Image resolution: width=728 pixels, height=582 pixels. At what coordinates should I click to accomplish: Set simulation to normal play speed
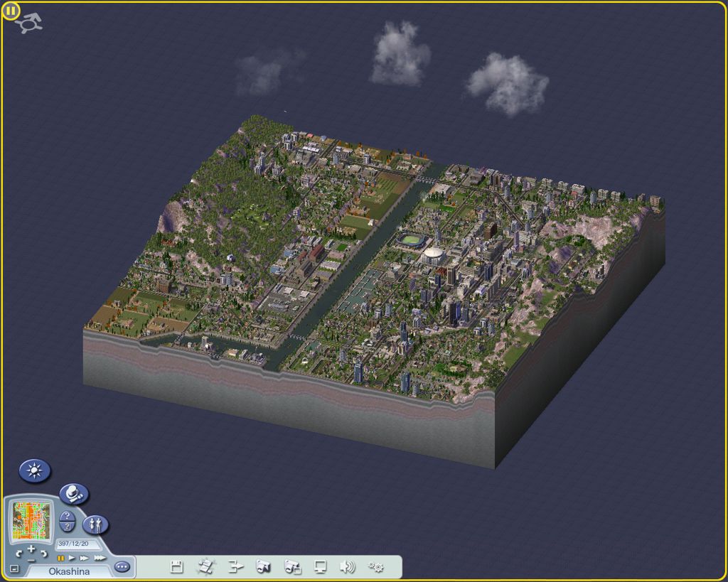(72, 558)
